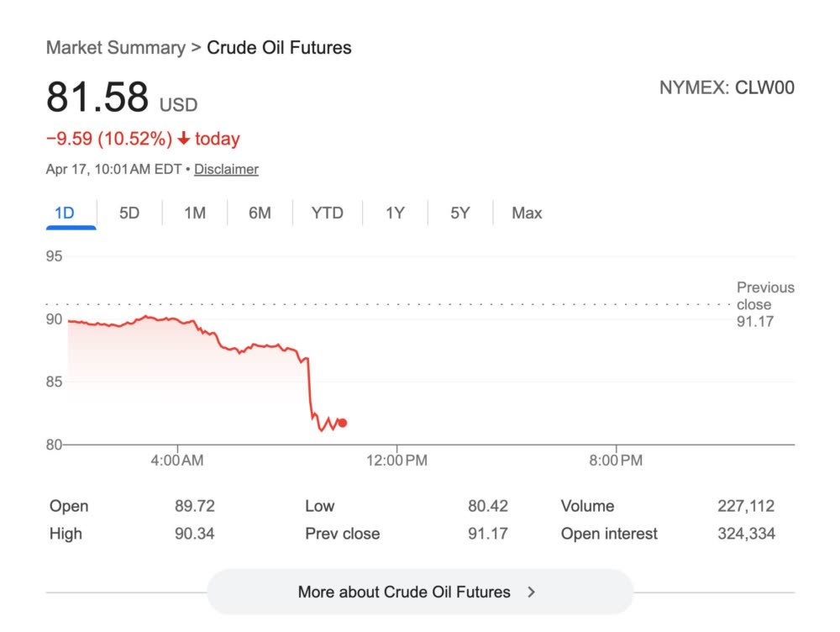Switch to the YTD range tab
The image size is (840, 632).
click(x=328, y=213)
